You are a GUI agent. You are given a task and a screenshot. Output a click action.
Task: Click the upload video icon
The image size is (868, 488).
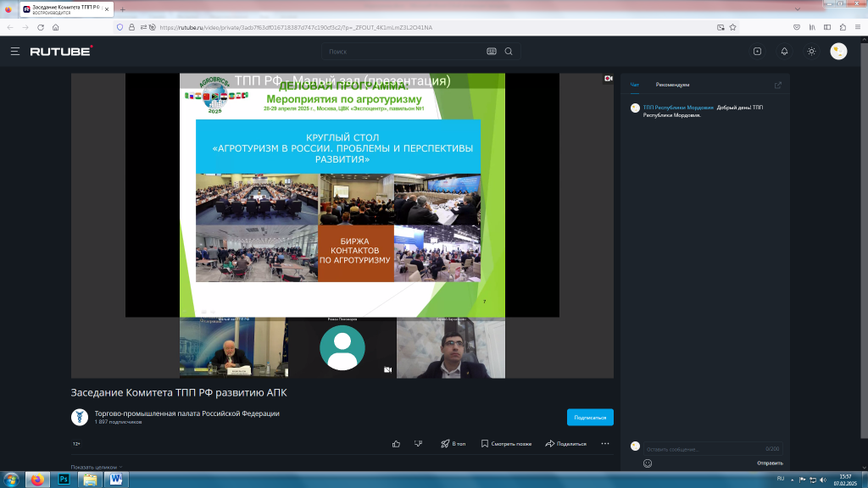[757, 52]
